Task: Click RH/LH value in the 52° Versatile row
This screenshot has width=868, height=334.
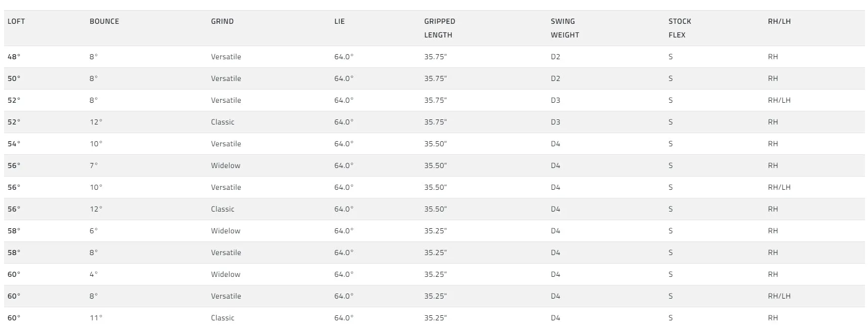Action: tap(779, 100)
